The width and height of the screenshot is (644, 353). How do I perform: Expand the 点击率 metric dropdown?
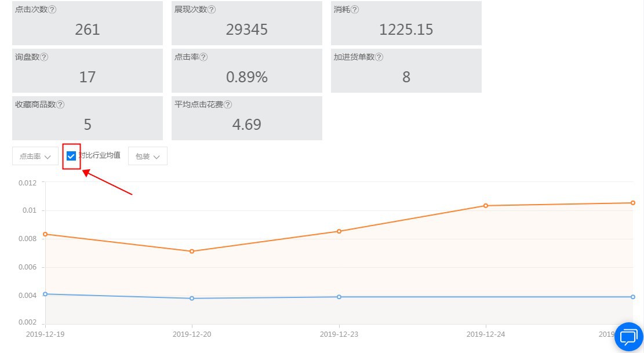pos(35,157)
